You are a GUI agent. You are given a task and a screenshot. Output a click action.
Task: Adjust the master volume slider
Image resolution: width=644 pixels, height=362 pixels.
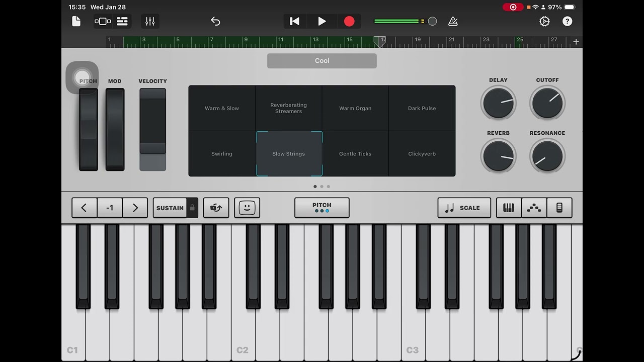tap(406, 21)
